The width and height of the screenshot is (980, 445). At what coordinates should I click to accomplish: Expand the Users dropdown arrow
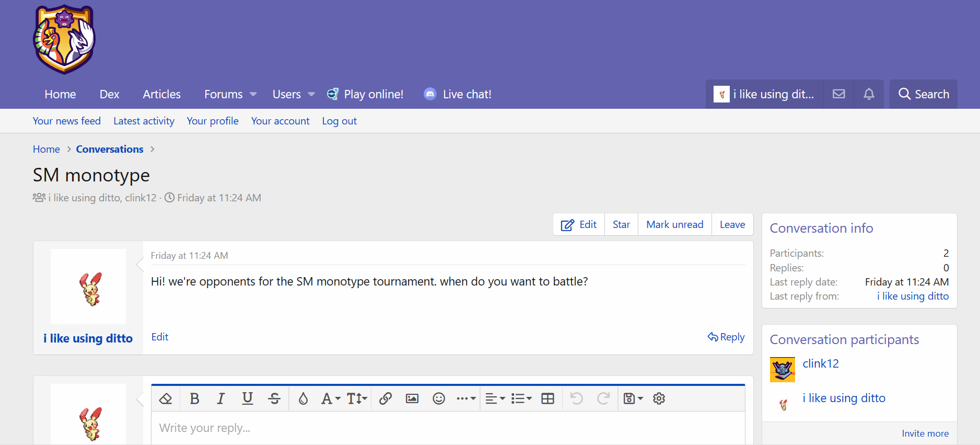311,95
